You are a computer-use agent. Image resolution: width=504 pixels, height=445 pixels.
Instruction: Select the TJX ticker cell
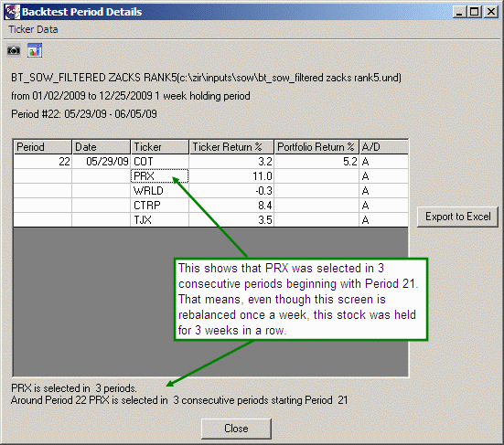pyautogui.click(x=160, y=220)
